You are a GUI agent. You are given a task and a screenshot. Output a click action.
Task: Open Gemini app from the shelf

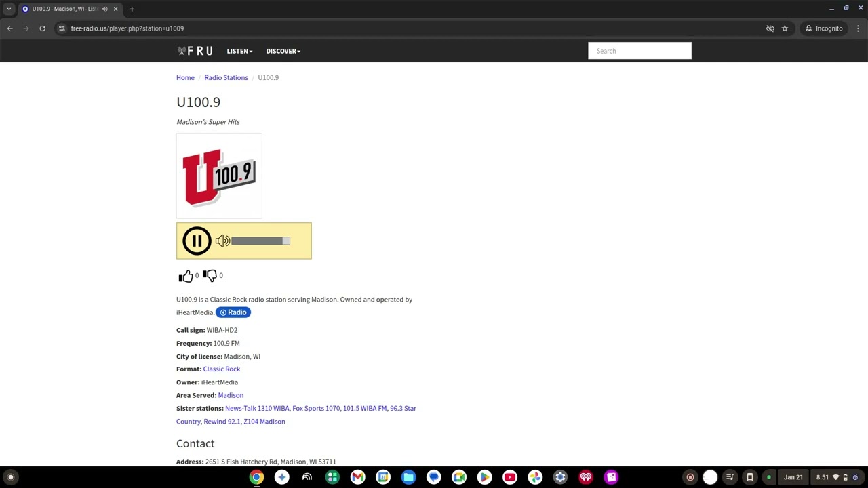point(281,477)
